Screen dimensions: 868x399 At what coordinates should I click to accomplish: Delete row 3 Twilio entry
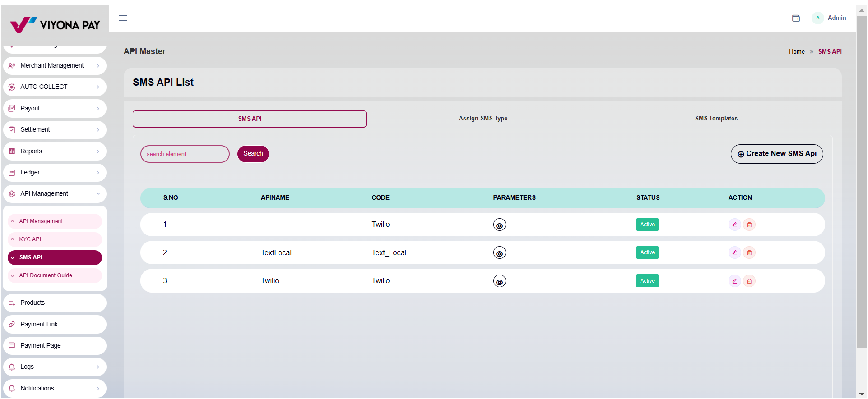click(x=749, y=281)
